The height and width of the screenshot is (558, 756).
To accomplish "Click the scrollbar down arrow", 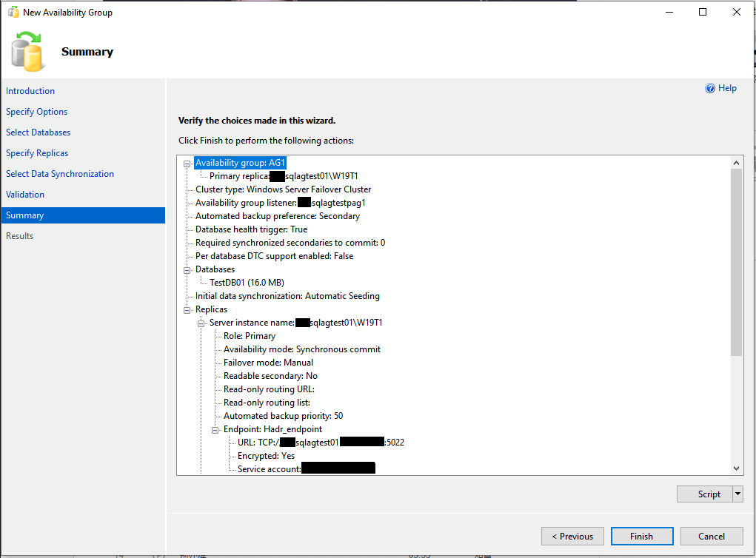I will point(736,468).
